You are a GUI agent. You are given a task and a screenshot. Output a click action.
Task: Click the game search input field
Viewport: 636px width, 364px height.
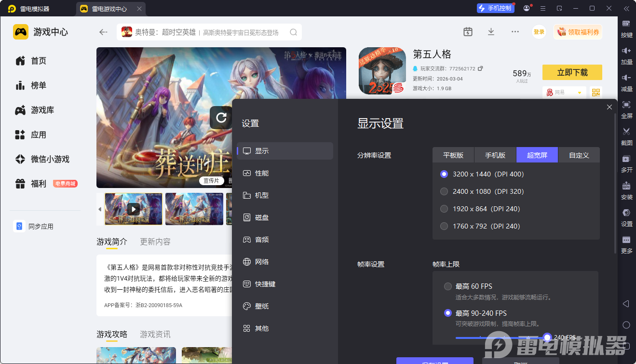pyautogui.click(x=209, y=32)
